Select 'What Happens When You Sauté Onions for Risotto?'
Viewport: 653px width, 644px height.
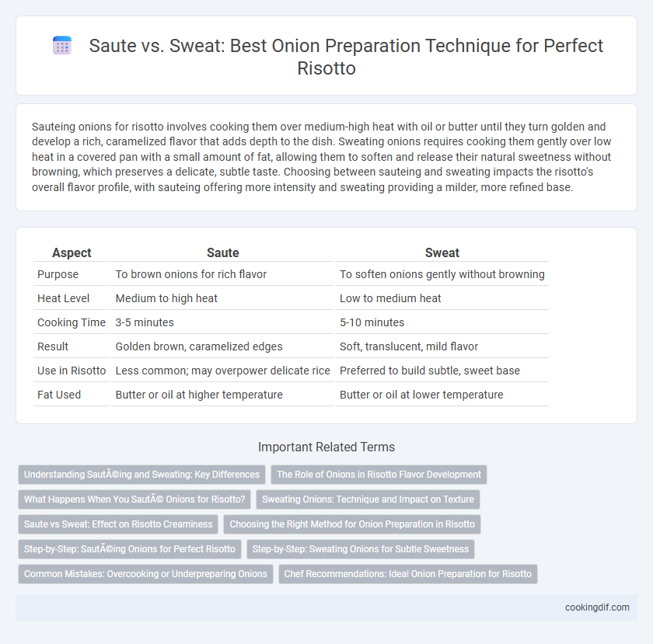(134, 500)
